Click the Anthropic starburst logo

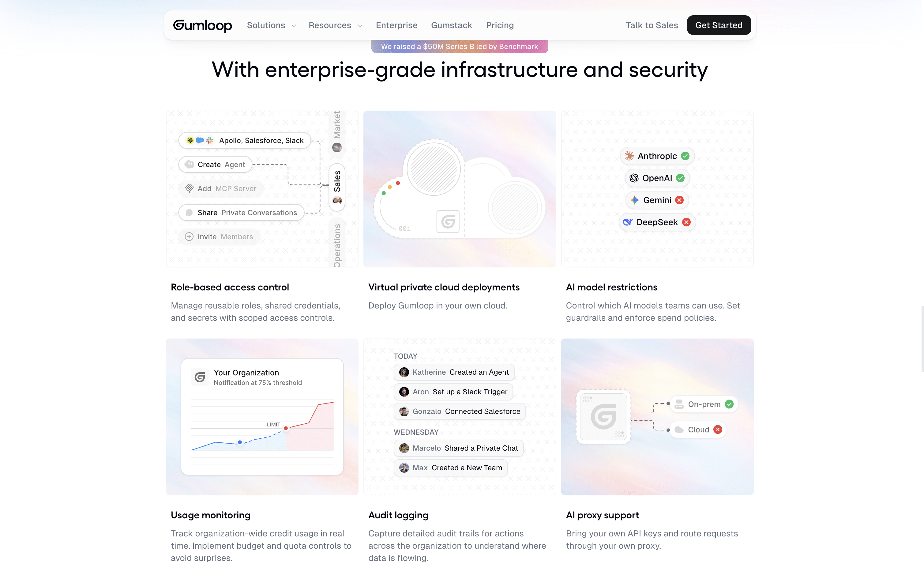[629, 156]
